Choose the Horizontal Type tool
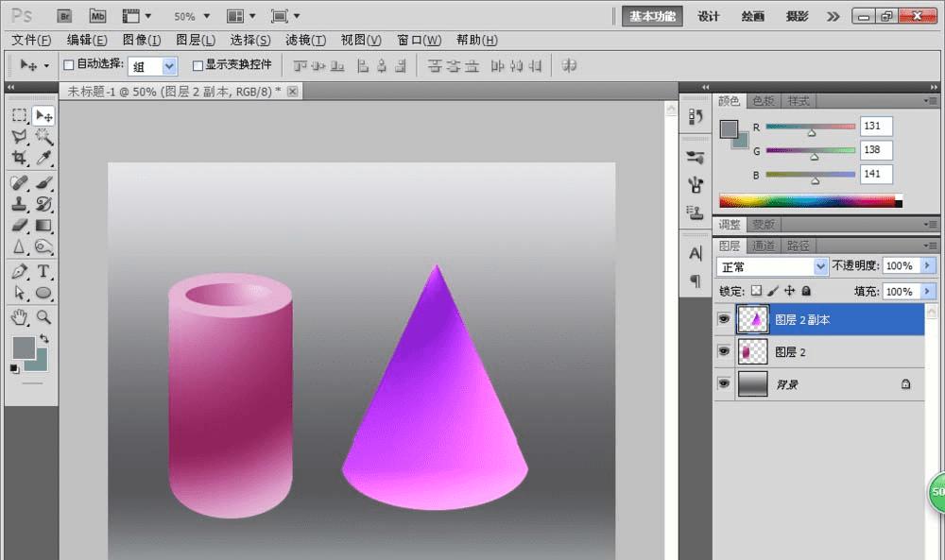The height and width of the screenshot is (560, 945). coord(43,272)
